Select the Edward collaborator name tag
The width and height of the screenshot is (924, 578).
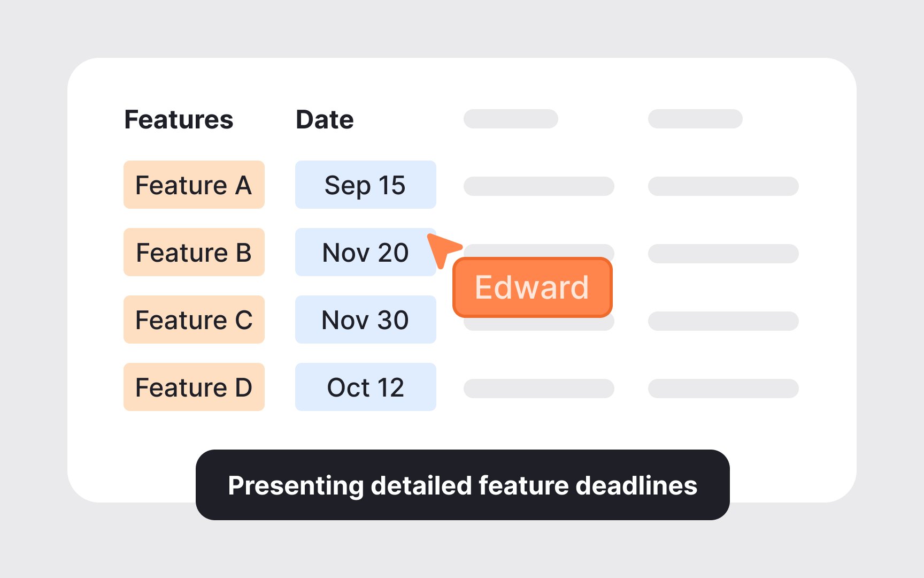(x=532, y=287)
